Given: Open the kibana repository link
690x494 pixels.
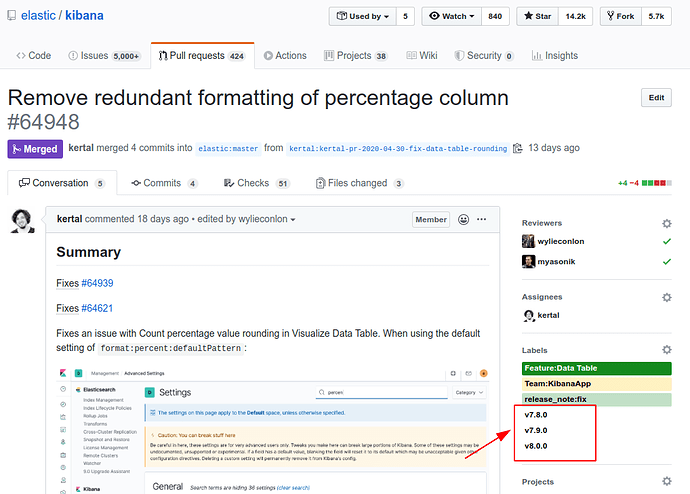Looking at the screenshot, I should 84,16.
